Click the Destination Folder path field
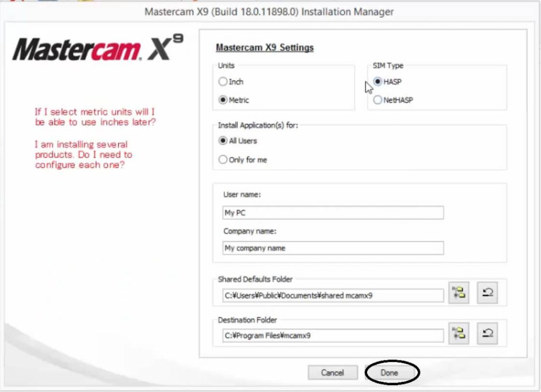This screenshot has width=541, height=392. click(332, 335)
